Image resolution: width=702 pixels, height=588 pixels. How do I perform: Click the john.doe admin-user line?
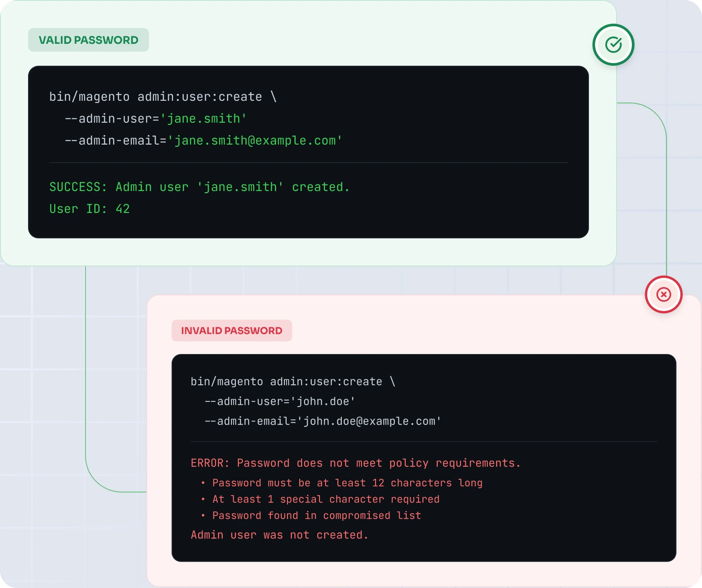click(280, 402)
